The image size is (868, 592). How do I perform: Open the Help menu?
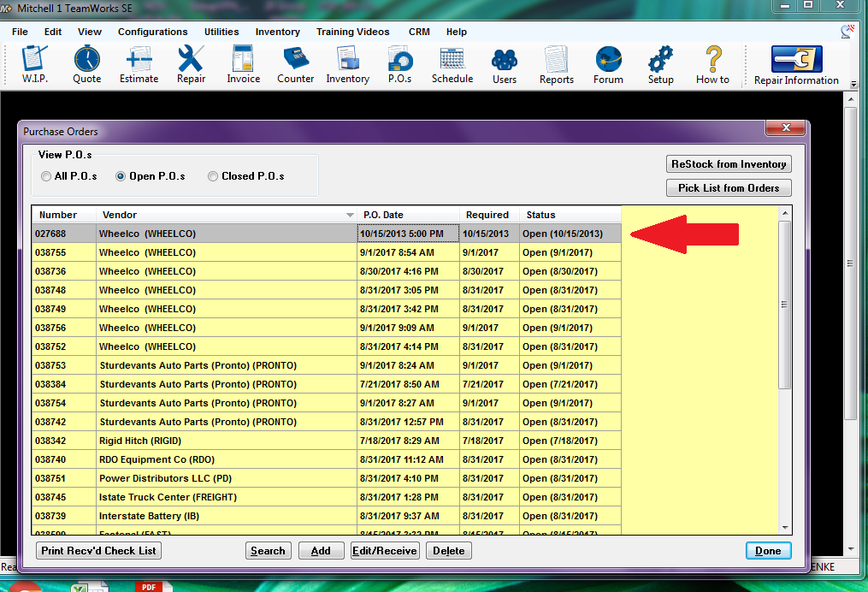coord(456,32)
